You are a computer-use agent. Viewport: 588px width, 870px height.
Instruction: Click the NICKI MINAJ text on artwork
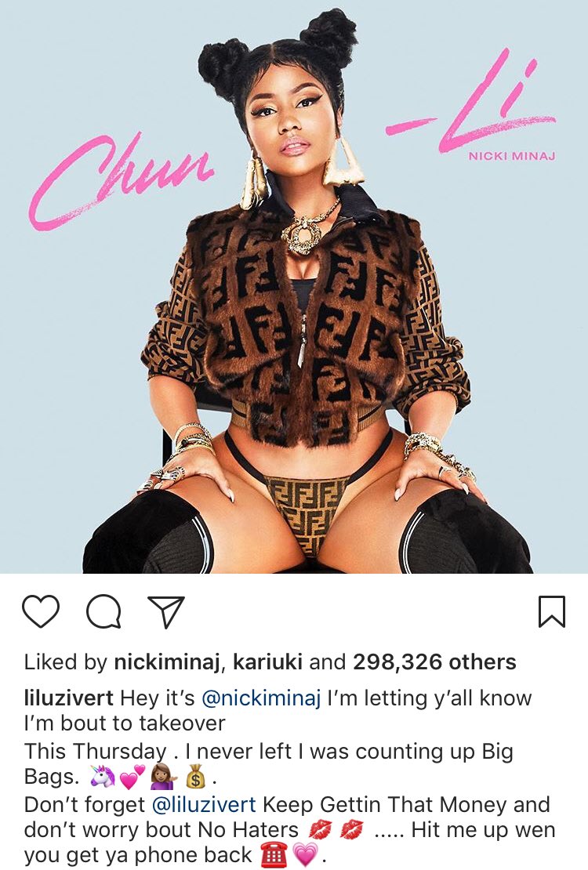511,157
